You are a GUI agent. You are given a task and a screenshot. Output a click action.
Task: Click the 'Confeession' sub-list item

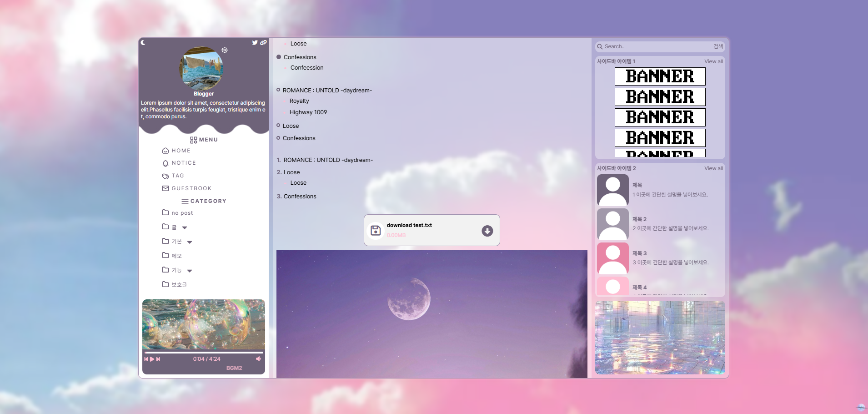click(307, 68)
